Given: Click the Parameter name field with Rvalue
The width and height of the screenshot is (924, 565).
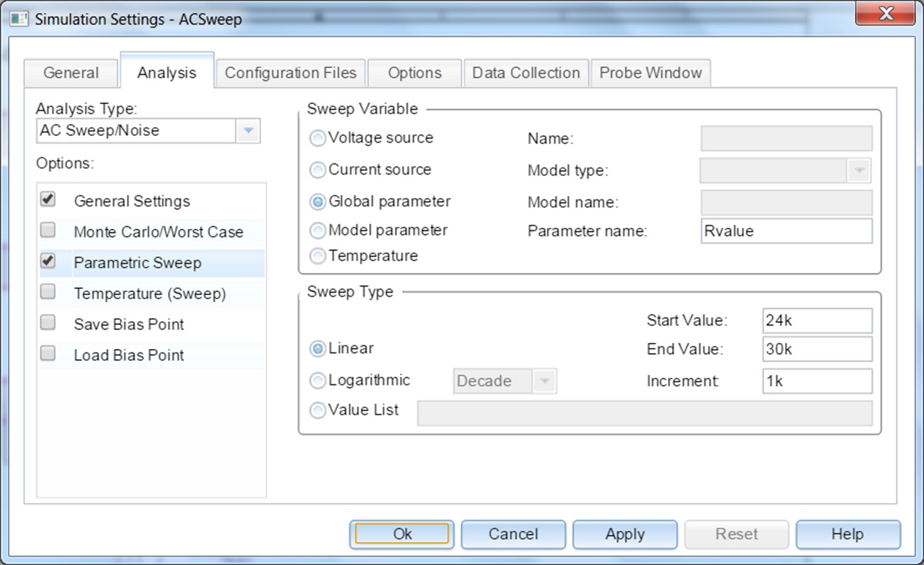Looking at the screenshot, I should pos(786,231).
